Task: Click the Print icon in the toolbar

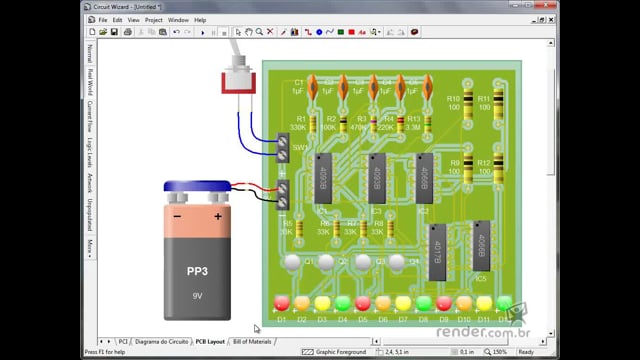Action: (128, 32)
